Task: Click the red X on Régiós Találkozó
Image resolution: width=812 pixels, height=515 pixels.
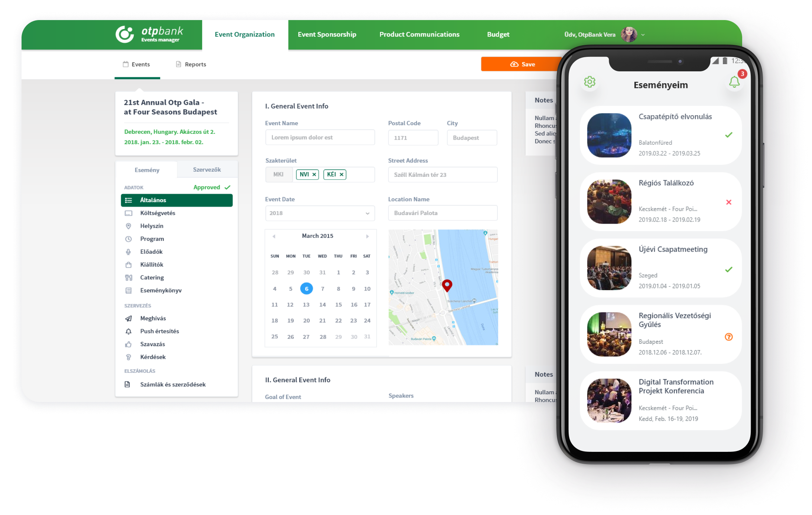Action: (729, 202)
